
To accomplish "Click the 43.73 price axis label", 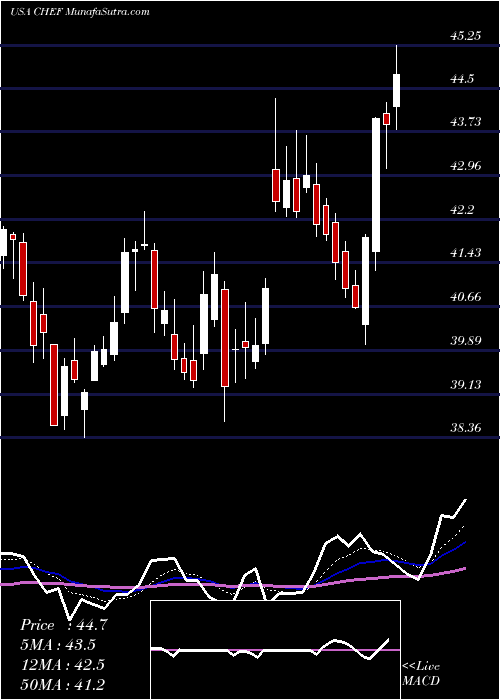I will click(466, 122).
